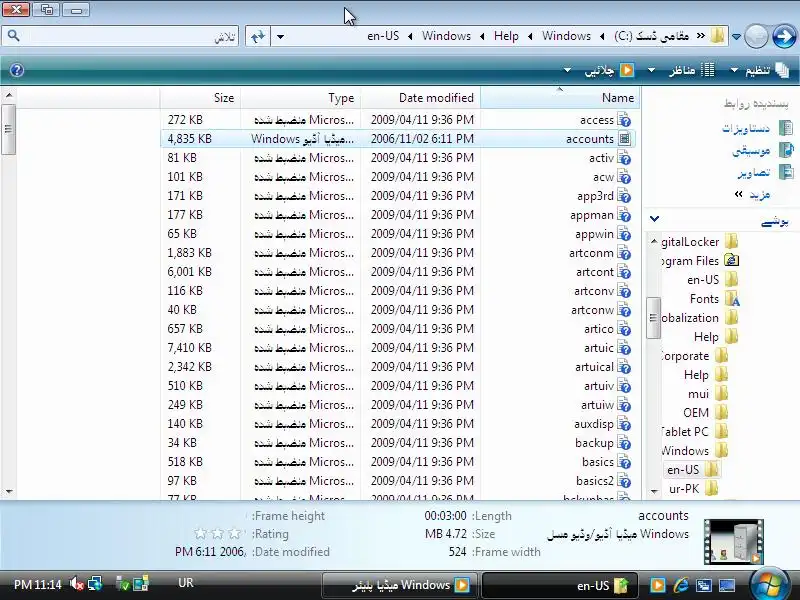Click the app3rd help file icon
The height and width of the screenshot is (600, 800).
[624, 196]
